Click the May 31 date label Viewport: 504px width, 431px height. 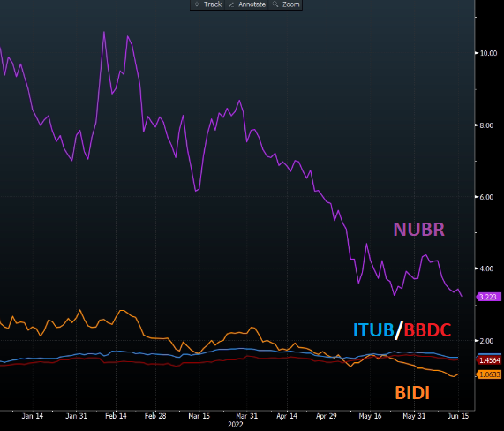tap(414, 416)
